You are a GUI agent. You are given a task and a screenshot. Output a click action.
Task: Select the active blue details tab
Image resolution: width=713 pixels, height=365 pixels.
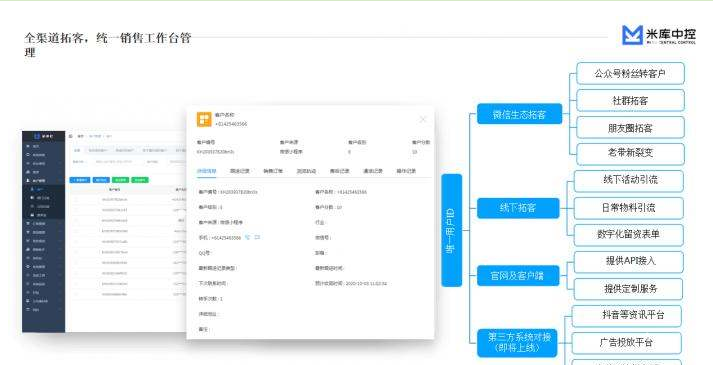click(206, 171)
